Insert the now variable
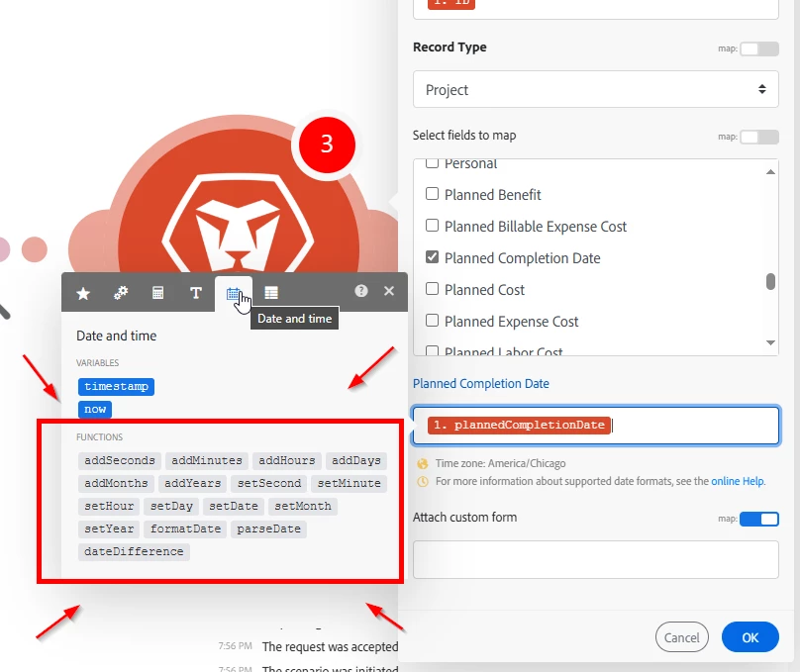 95,410
